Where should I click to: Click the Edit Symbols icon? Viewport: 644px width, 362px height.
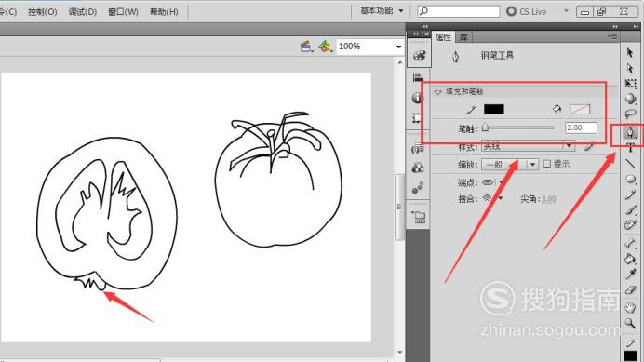(x=325, y=47)
